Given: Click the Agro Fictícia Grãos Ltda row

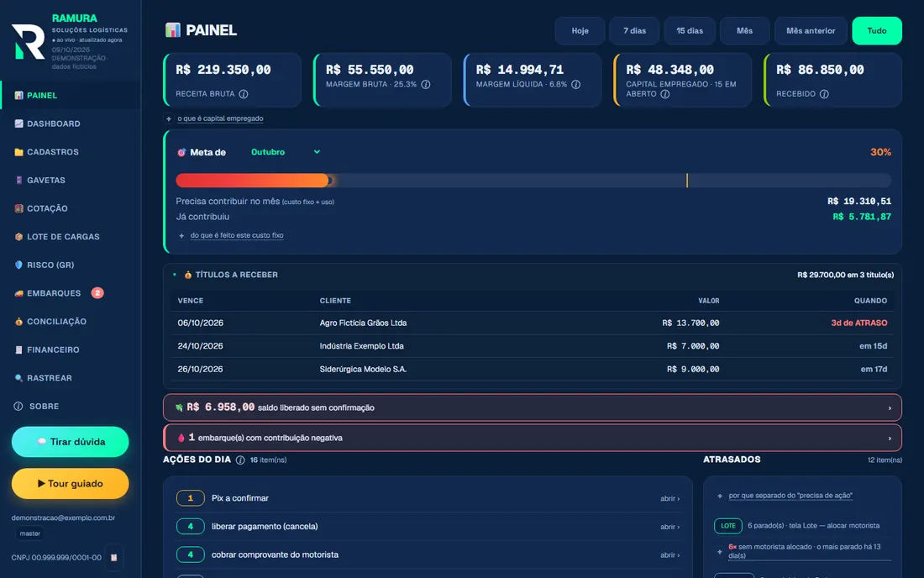Looking at the screenshot, I should pyautogui.click(x=532, y=323).
